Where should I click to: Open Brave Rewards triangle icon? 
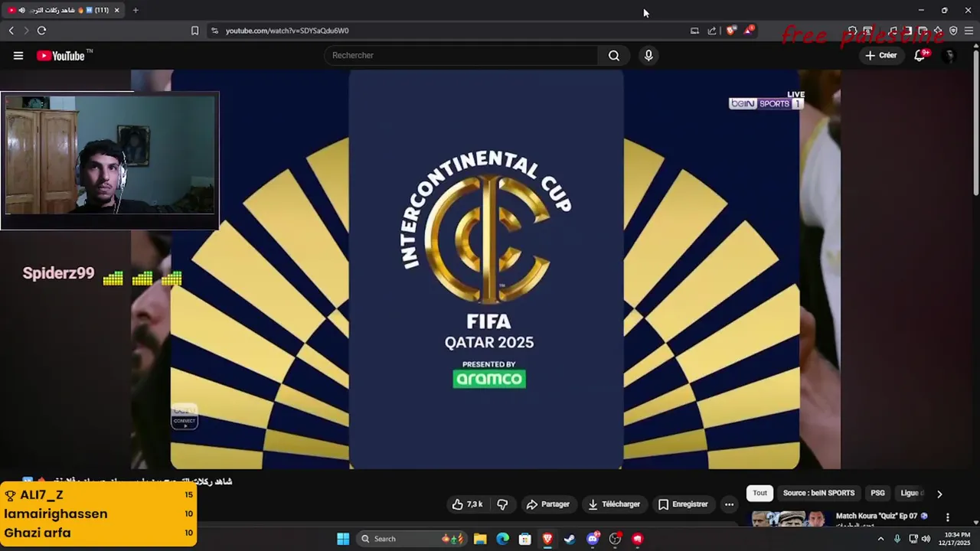(749, 31)
